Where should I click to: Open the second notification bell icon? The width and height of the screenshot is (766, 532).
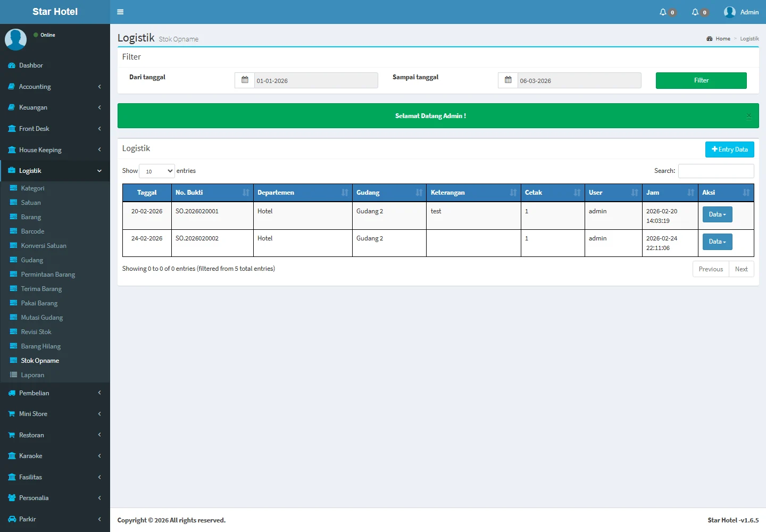(x=695, y=12)
